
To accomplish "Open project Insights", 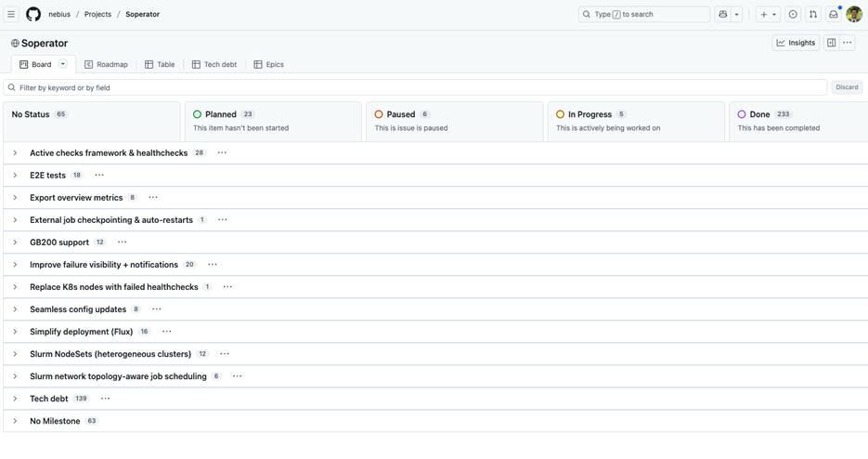I will tap(796, 43).
